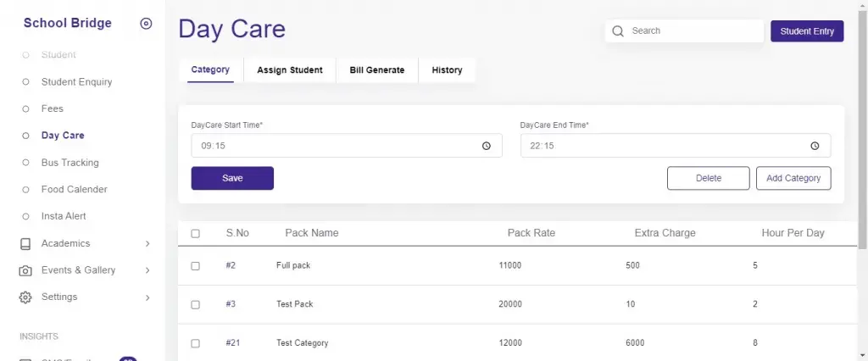Click the search magnifier icon
The height and width of the screenshot is (361, 868).
pos(618,31)
